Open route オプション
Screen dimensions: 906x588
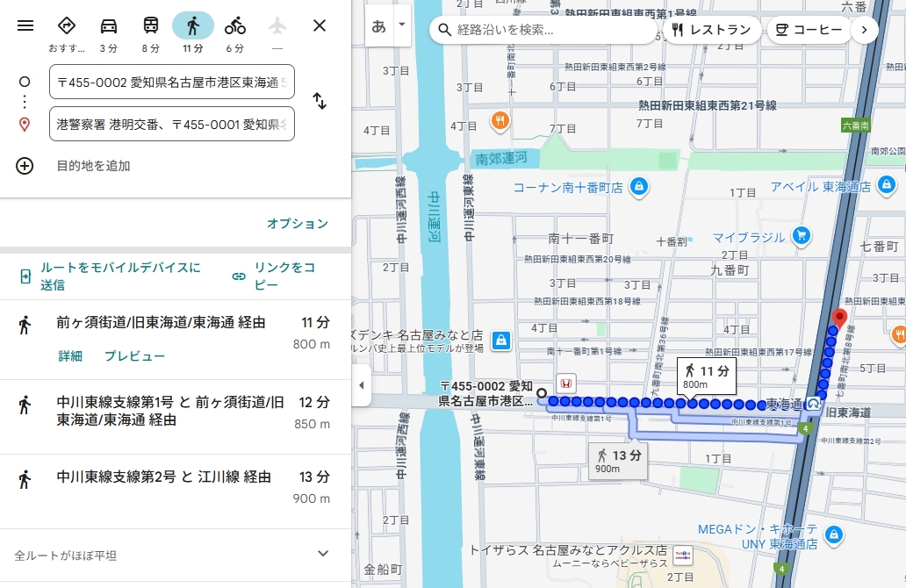coord(298,224)
